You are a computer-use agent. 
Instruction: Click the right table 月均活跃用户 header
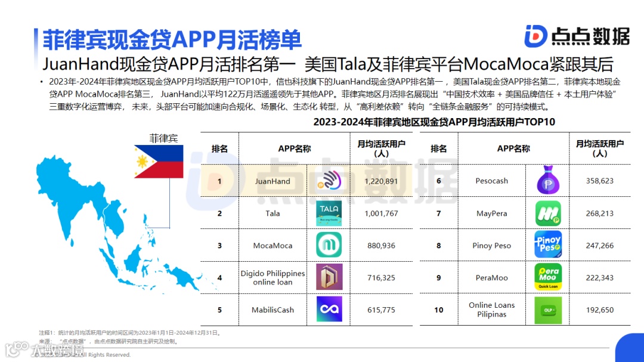(600, 148)
